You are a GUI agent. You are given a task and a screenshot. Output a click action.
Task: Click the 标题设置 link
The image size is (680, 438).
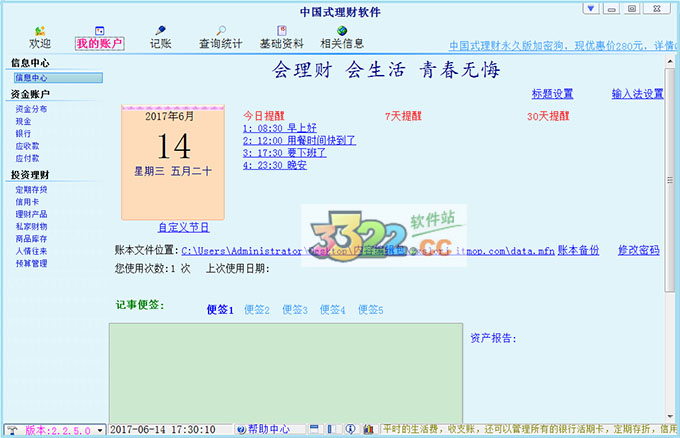(552, 94)
